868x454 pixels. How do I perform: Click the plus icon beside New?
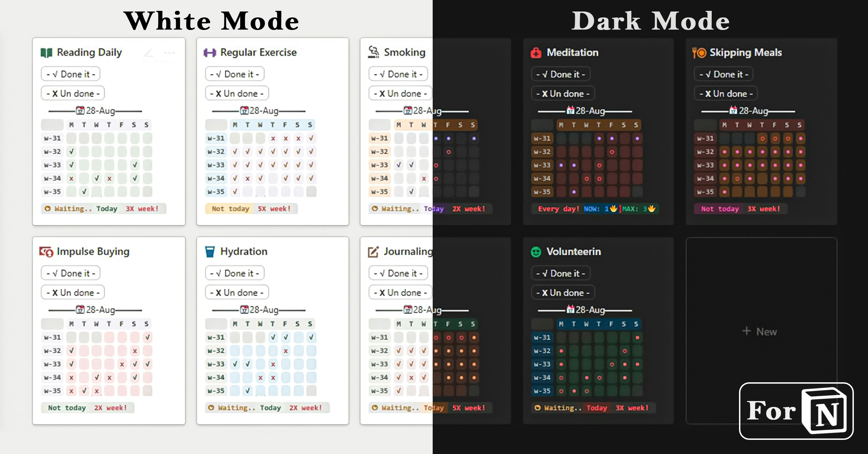tap(746, 331)
